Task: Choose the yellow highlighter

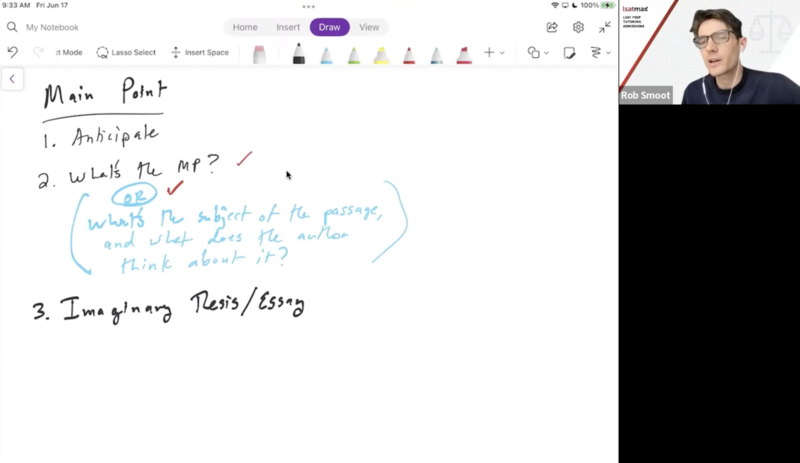Action: 381,55
